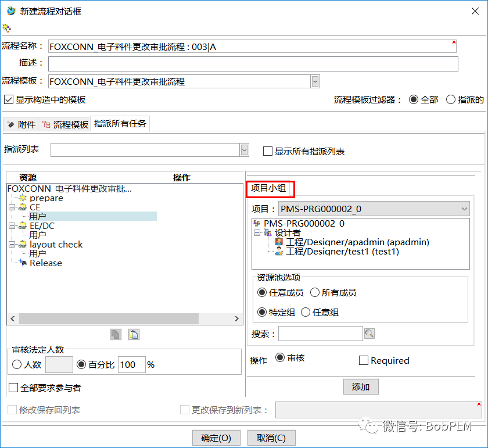Collapse the 设计者 node in project tree
488x448 pixels.
pyautogui.click(x=257, y=232)
